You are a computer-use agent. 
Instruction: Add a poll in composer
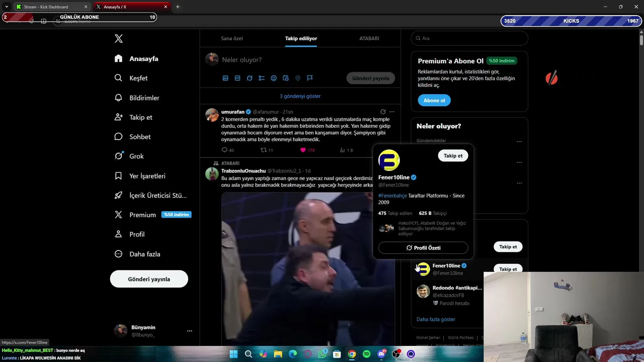click(262, 78)
